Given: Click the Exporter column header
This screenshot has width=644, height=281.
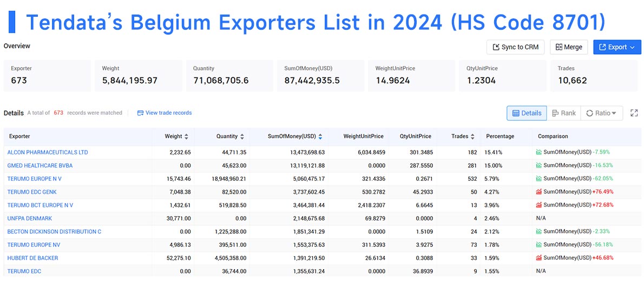Looking at the screenshot, I should click(x=18, y=136).
